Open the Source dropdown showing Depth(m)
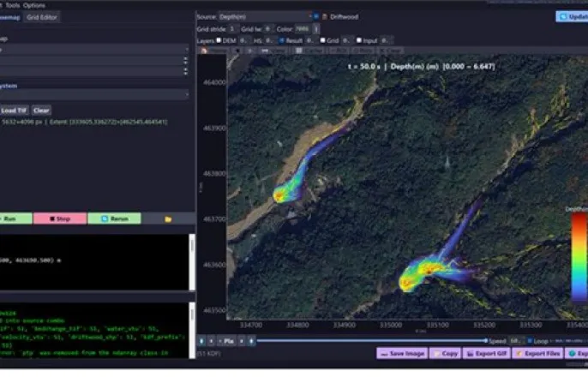The width and height of the screenshot is (588, 377). pos(265,16)
